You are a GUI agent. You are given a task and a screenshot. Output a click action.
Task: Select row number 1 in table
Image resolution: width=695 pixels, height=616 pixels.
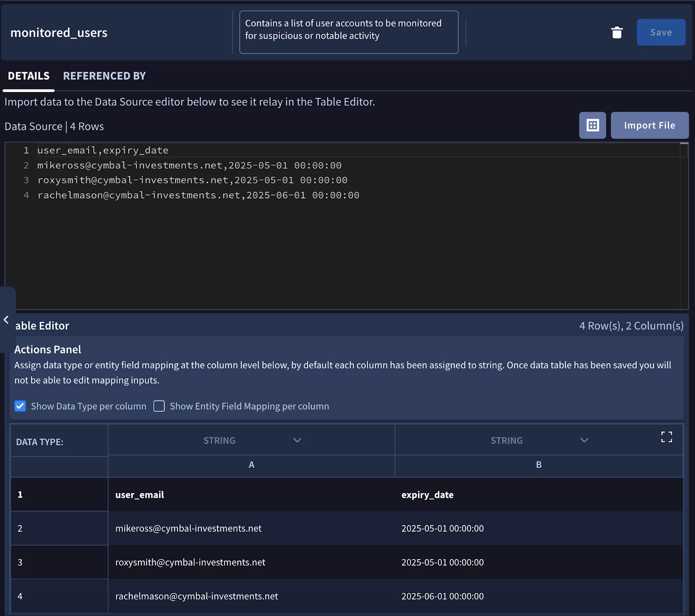click(x=59, y=495)
